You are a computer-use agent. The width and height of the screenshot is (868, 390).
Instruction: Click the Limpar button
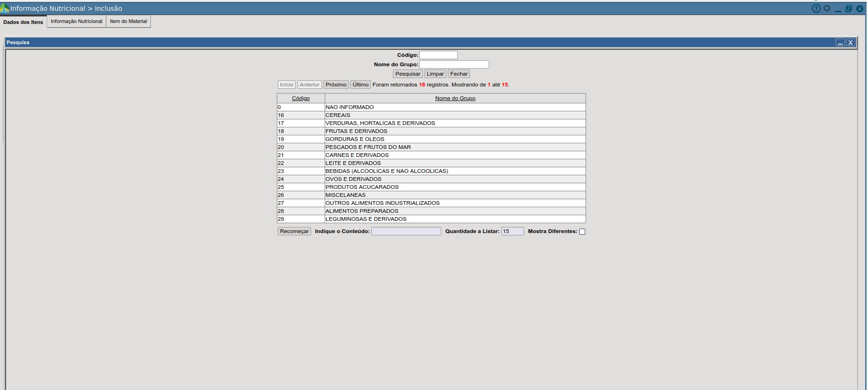pos(435,74)
